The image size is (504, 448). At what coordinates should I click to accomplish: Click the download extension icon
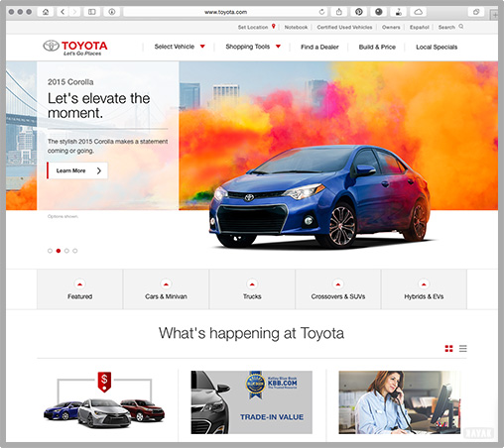click(399, 12)
